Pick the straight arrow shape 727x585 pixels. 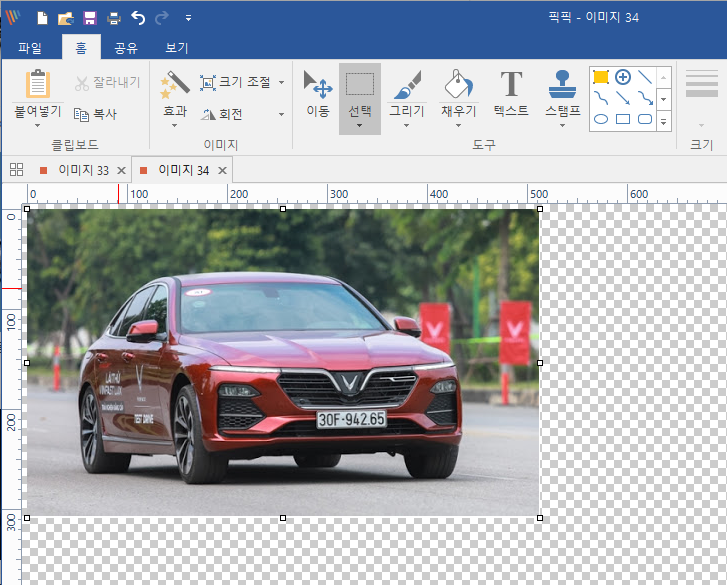[x=623, y=98]
